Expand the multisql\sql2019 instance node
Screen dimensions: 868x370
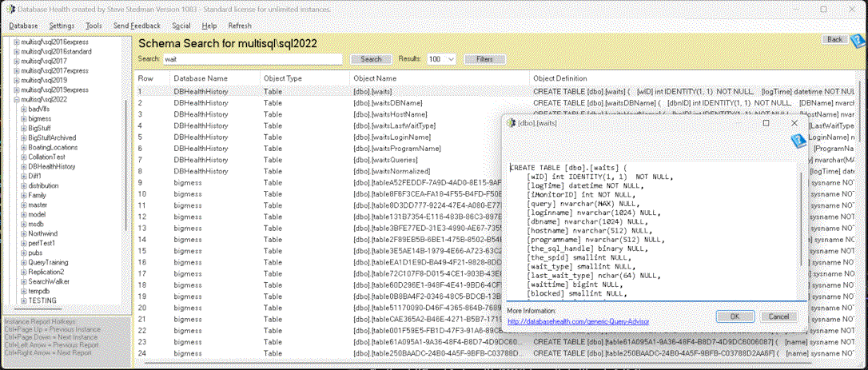click(17, 81)
